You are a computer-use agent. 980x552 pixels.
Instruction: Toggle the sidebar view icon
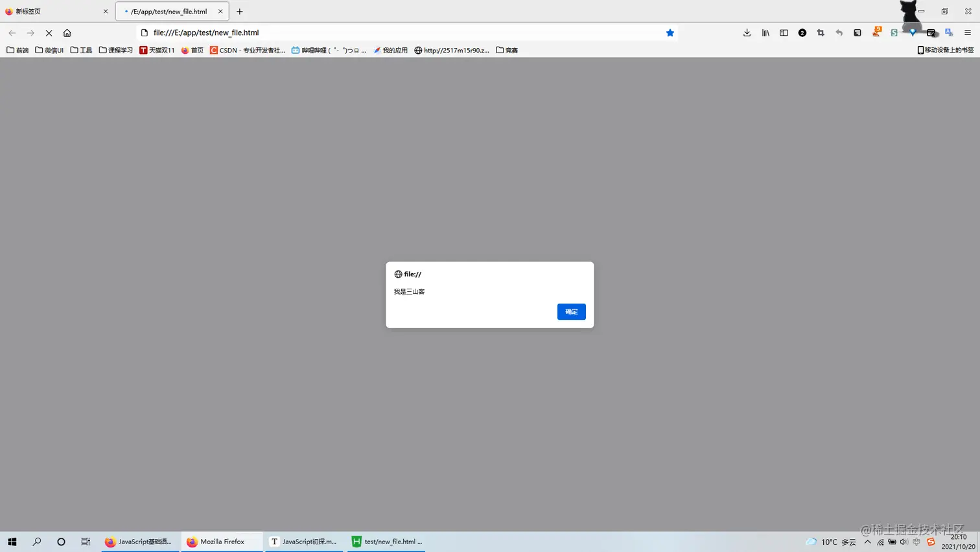(784, 32)
